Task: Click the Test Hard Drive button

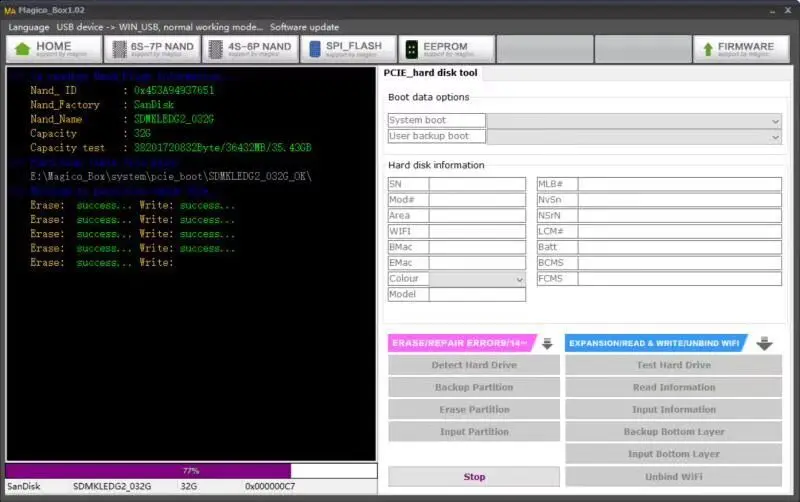Action: (x=673, y=365)
